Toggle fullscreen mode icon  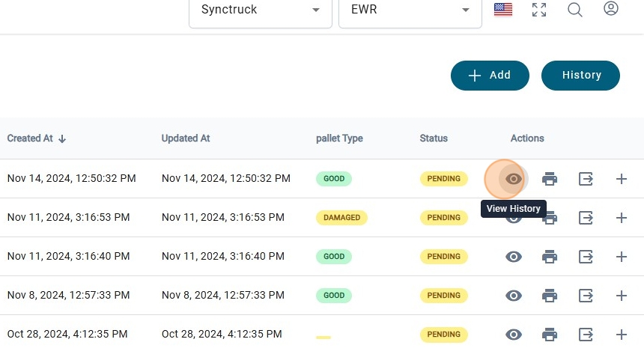click(x=539, y=10)
